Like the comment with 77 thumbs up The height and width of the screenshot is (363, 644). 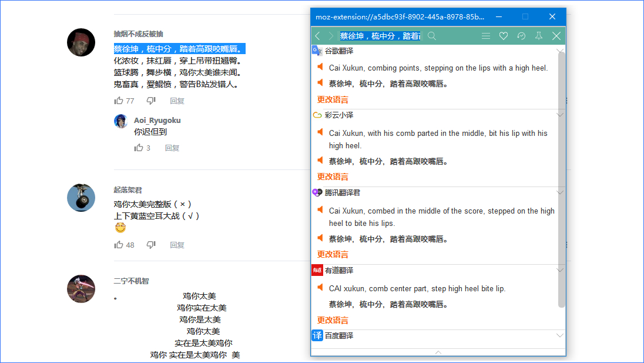[x=119, y=101]
